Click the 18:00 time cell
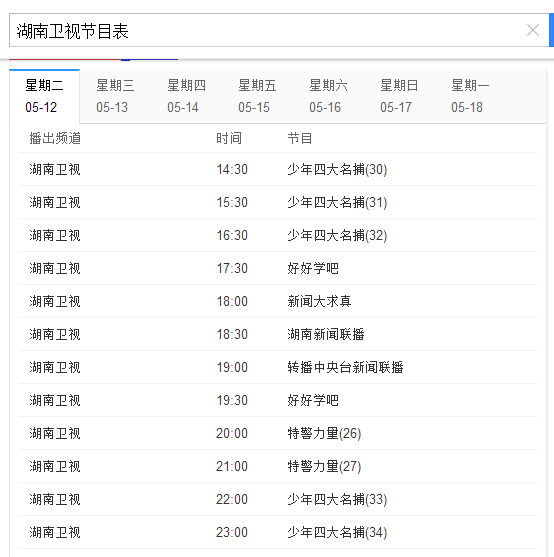This screenshot has height=557, width=554. pyautogui.click(x=232, y=302)
